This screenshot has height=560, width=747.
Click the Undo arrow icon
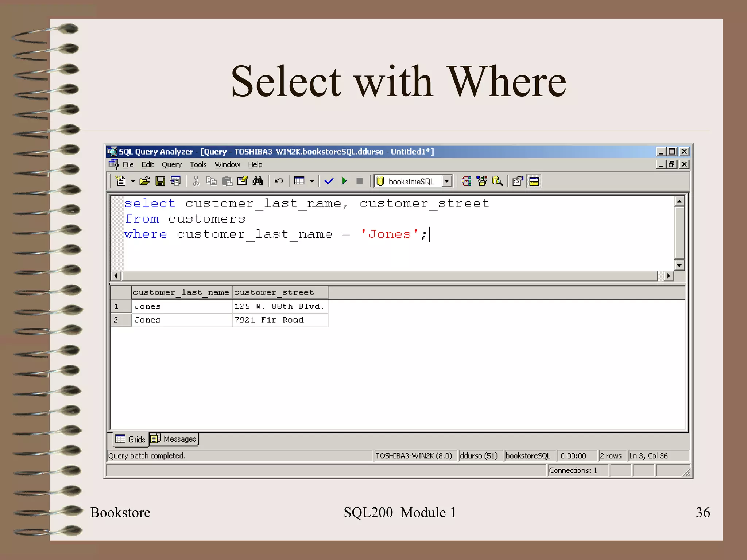[x=279, y=181]
